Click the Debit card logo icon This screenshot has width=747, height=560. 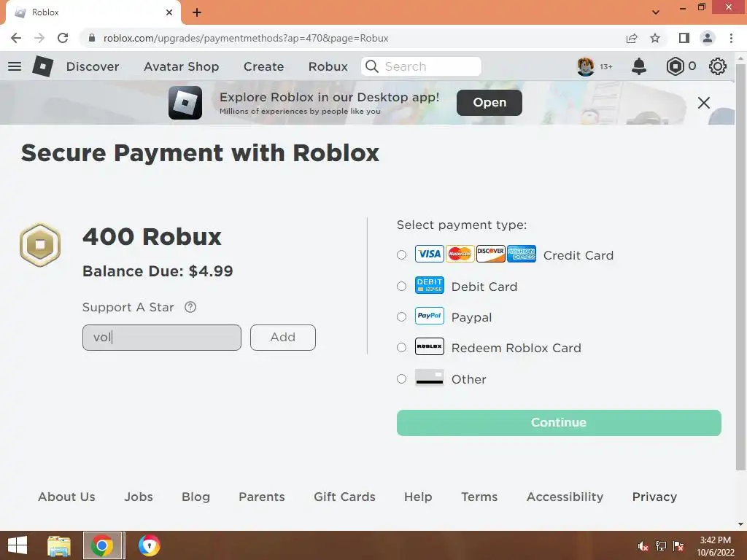pyautogui.click(x=429, y=285)
